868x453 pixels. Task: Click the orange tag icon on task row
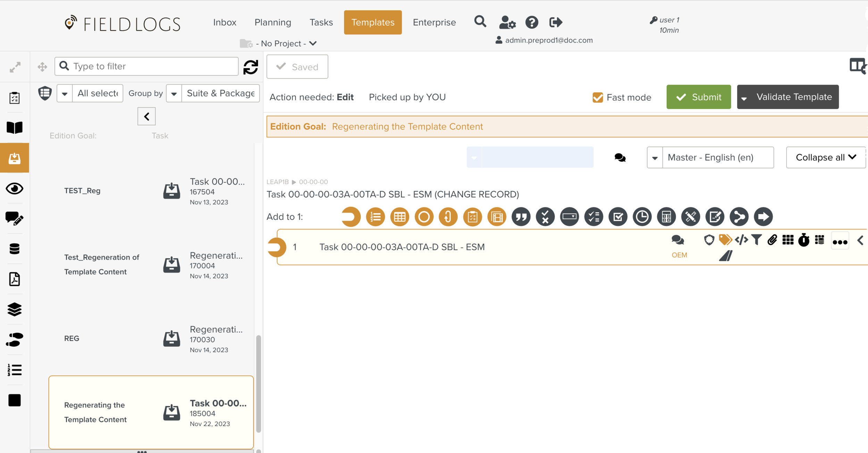(725, 240)
